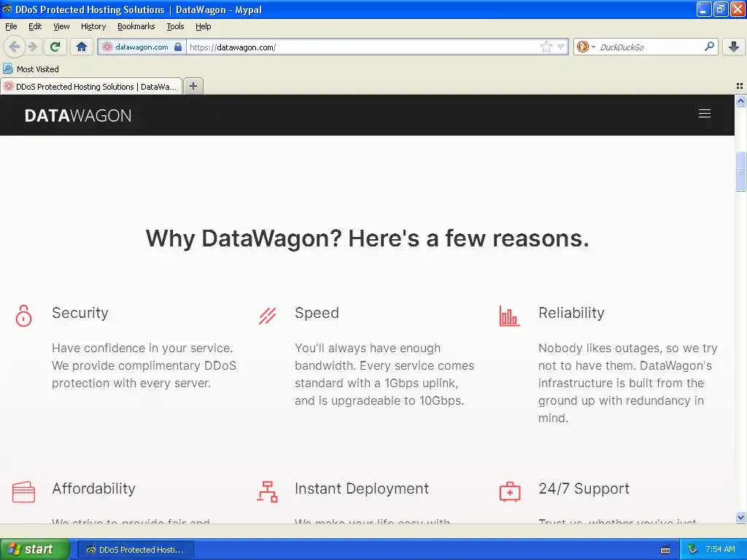Screen dimensions: 747x560
Task: Click the Mypal icon in the title bar
Action: click(7, 9)
